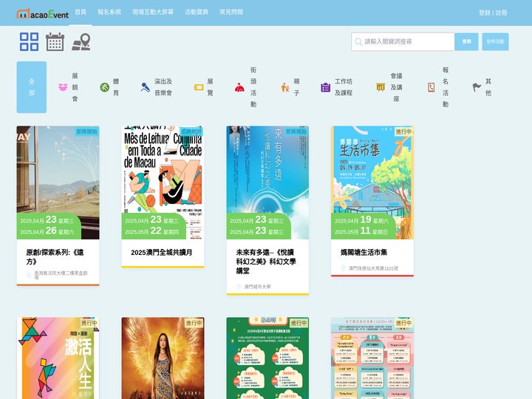Switch to map location view icon

pos(81,41)
